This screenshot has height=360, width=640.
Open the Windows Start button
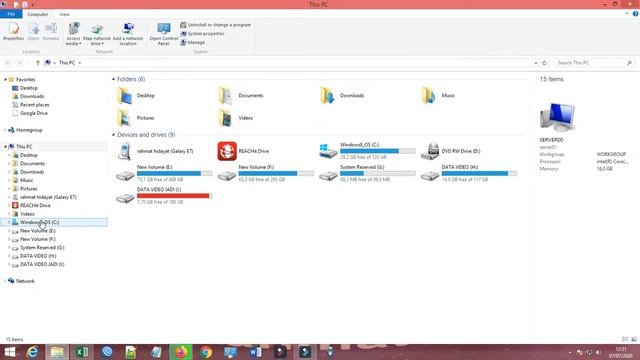(x=10, y=352)
